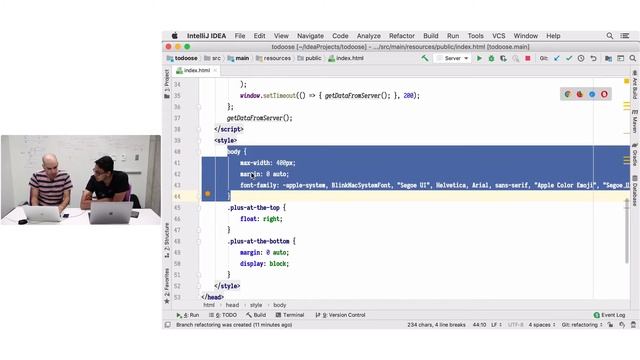Click the resources folder breadcrumb
Viewport: 640px width, 360px height.
[273, 58]
